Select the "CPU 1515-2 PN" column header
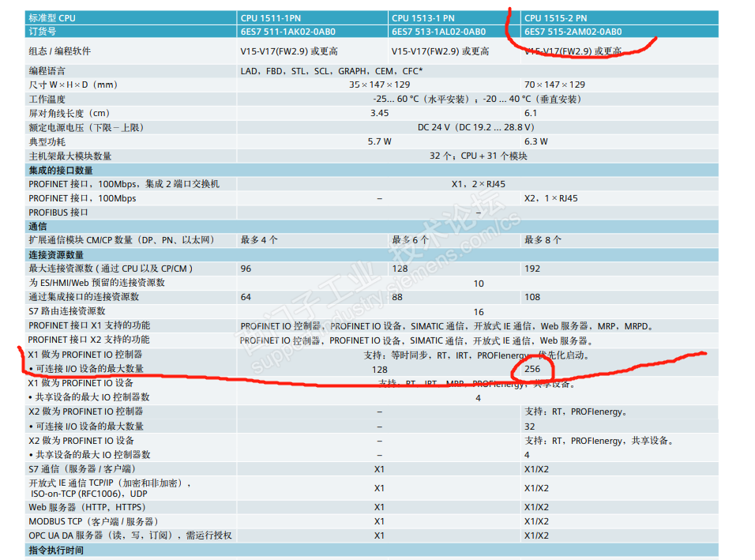755x560 pixels. [x=556, y=18]
